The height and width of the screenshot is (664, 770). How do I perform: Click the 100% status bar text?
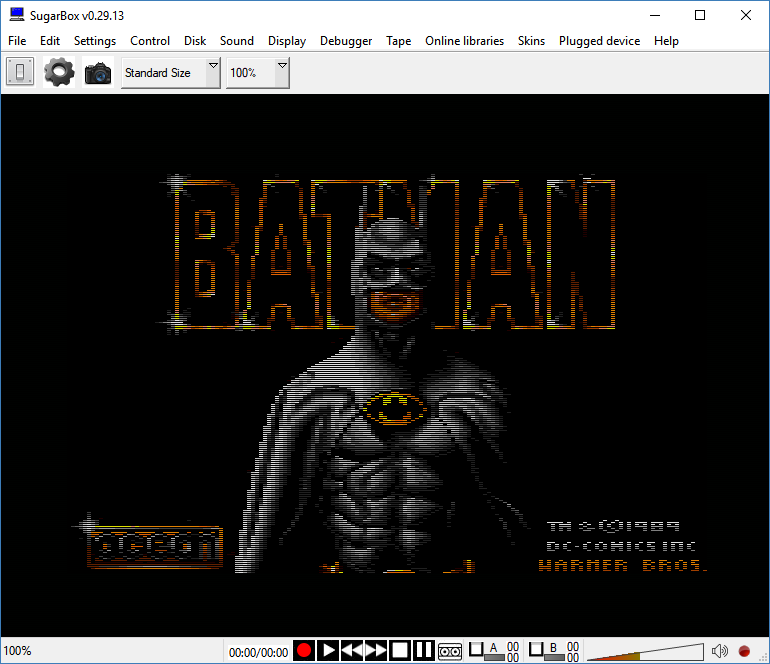(17, 651)
